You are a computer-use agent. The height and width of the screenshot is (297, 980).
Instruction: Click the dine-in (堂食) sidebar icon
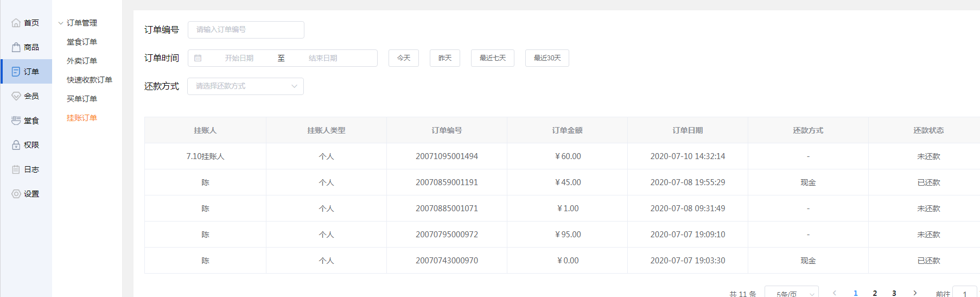[16, 121]
